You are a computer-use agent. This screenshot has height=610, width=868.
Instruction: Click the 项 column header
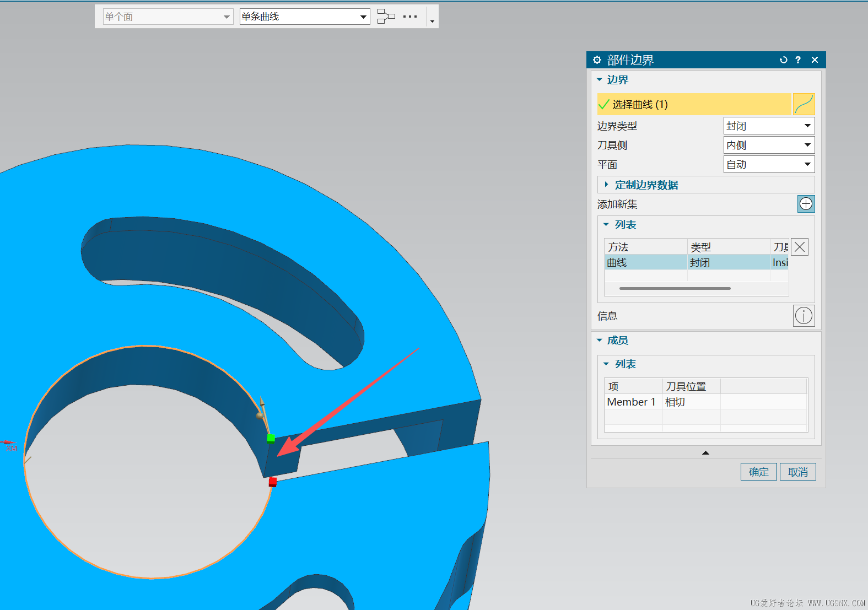click(634, 386)
